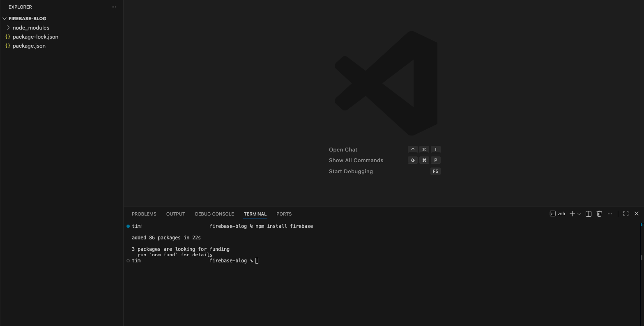
Task: Click the zsh terminal shell icon
Action: pyautogui.click(x=553, y=214)
